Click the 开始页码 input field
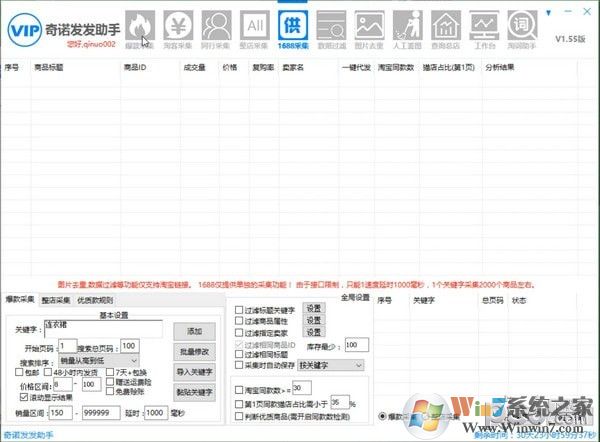Screen dimensions: 600x442 click(68, 346)
